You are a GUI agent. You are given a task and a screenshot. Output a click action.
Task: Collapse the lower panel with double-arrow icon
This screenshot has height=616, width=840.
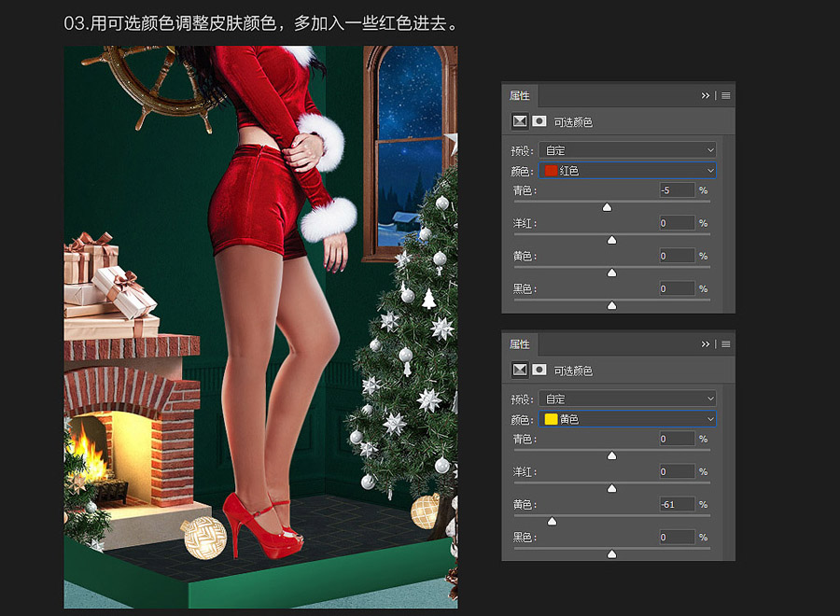point(706,343)
